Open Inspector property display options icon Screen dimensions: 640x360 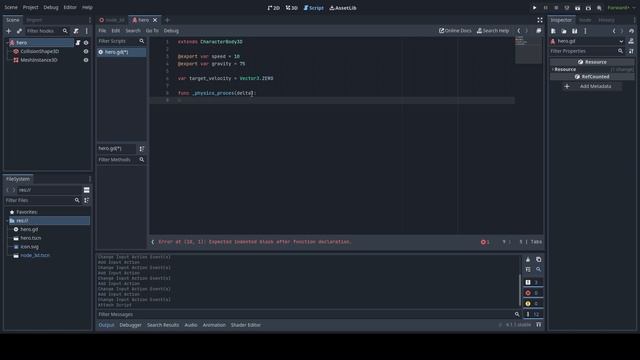(x=631, y=51)
